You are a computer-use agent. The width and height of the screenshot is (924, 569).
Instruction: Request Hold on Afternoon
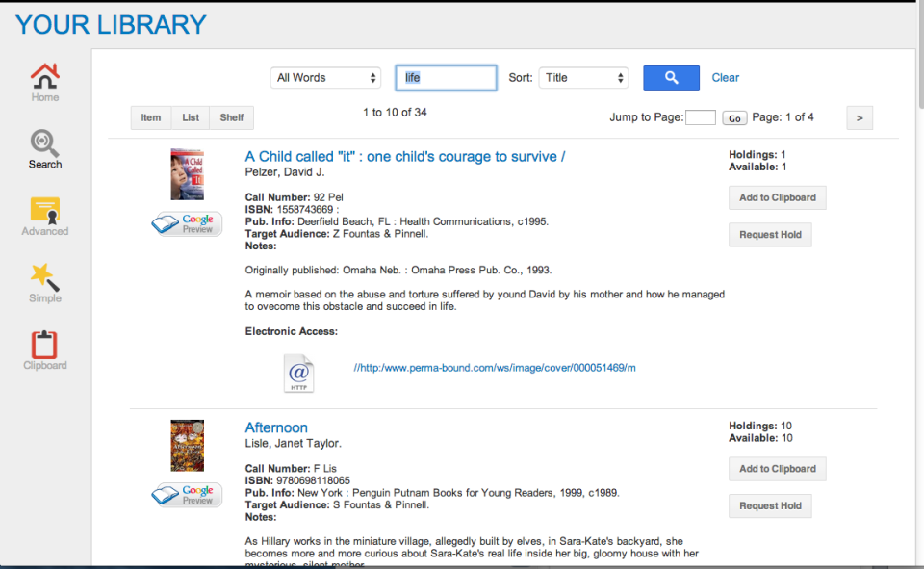(x=770, y=505)
